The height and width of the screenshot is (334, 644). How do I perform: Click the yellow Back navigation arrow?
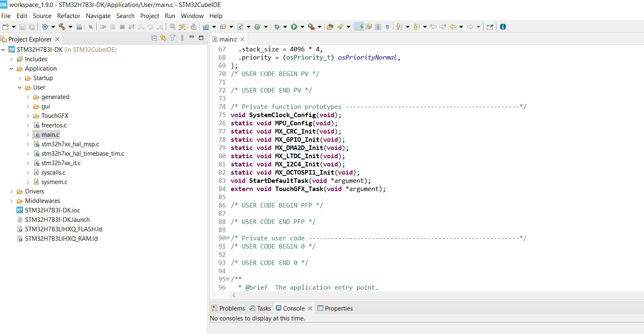(453, 27)
